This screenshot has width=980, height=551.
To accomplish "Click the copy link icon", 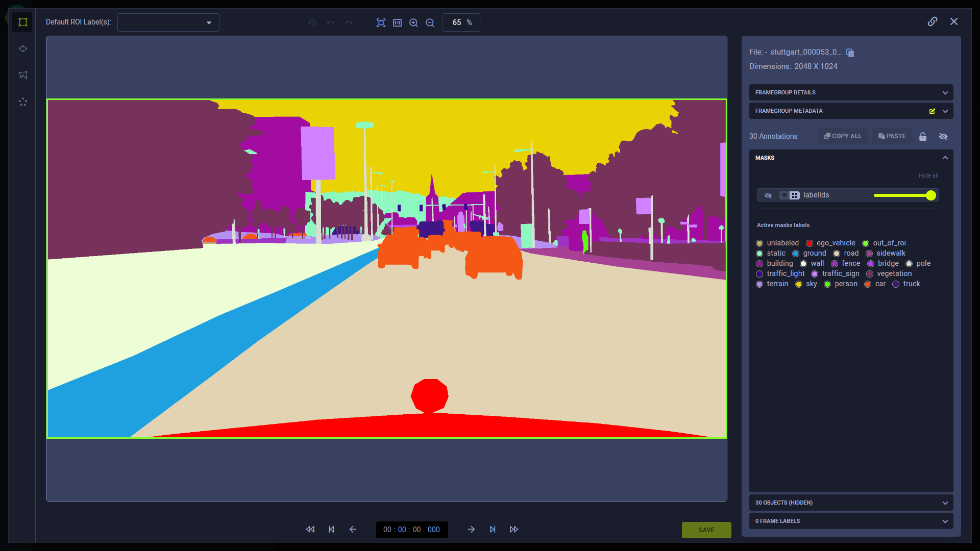I will click(932, 21).
